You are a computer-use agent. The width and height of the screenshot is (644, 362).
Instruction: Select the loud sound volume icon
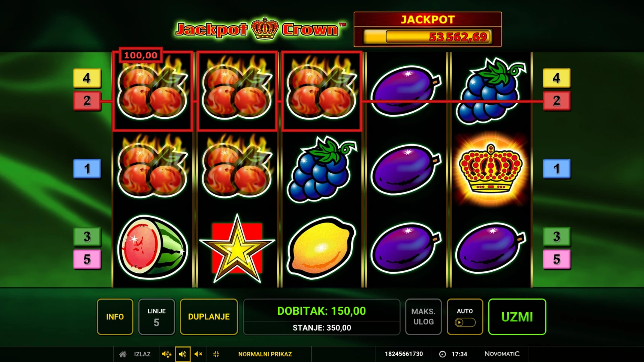[x=166, y=354]
